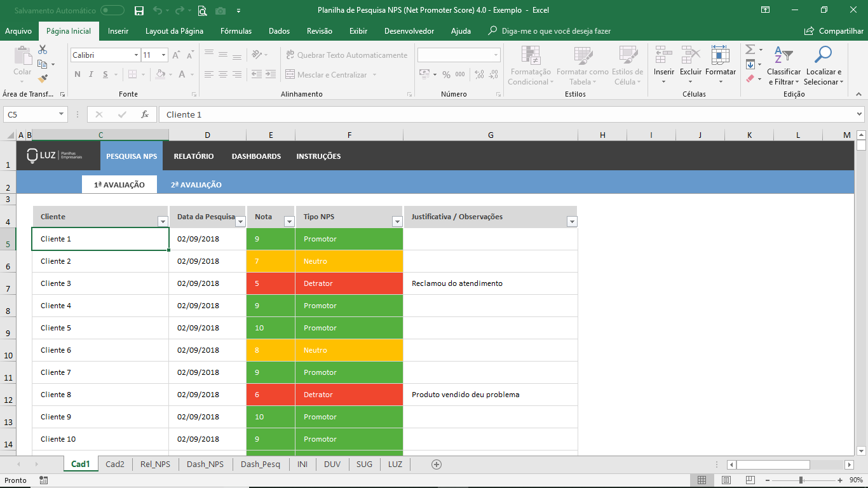Click the RELATÓRIO navigation button
Screen dimensions: 868x488
click(x=194, y=156)
